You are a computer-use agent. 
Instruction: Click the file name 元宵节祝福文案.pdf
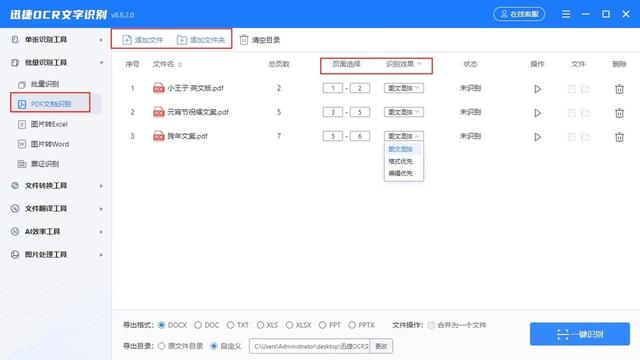198,112
